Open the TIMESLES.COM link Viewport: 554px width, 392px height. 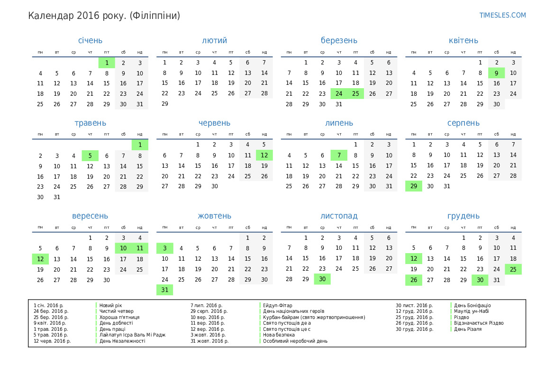[502, 15]
